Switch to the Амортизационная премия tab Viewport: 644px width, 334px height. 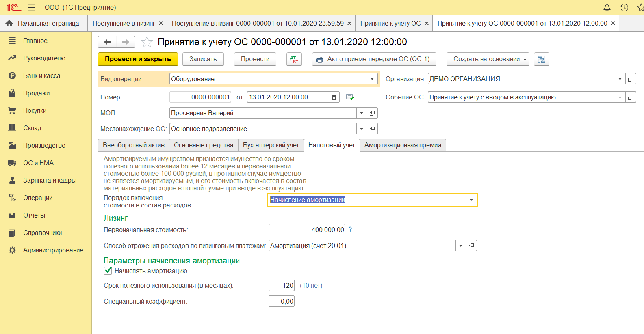point(402,145)
